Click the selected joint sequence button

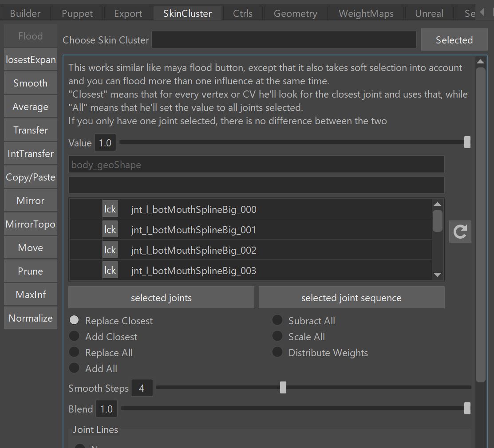click(351, 298)
